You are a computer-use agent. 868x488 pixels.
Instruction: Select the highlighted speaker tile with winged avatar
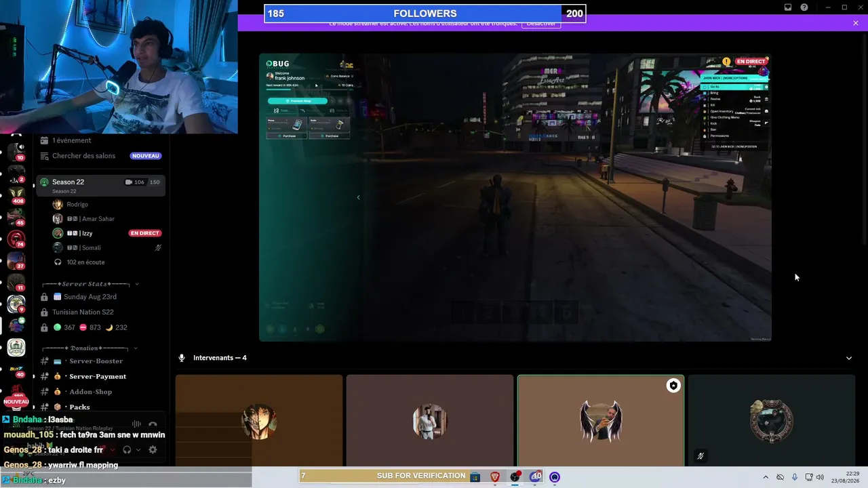tap(601, 421)
